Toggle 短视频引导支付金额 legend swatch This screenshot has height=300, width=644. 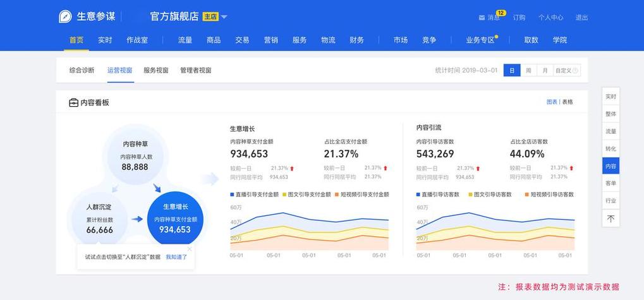click(x=337, y=195)
